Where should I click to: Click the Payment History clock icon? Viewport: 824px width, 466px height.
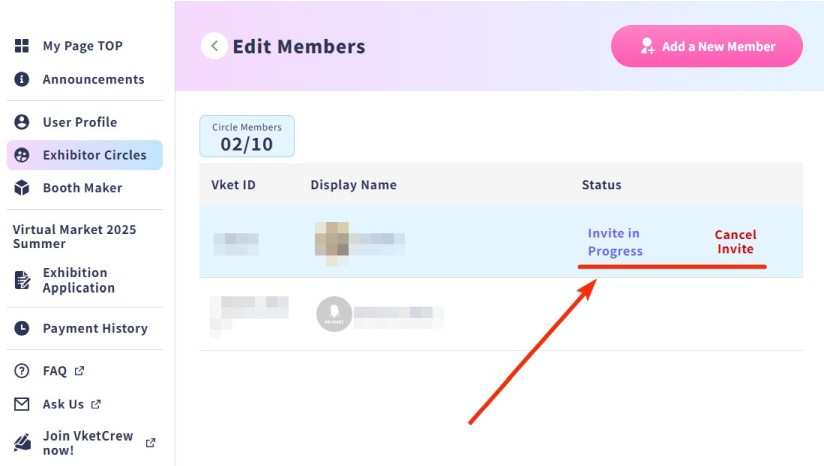click(22, 328)
